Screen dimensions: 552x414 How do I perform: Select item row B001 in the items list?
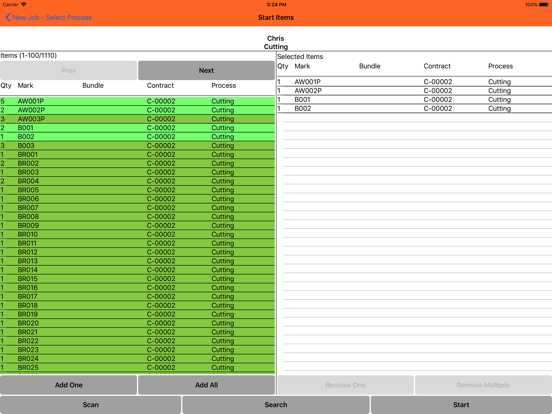point(137,128)
